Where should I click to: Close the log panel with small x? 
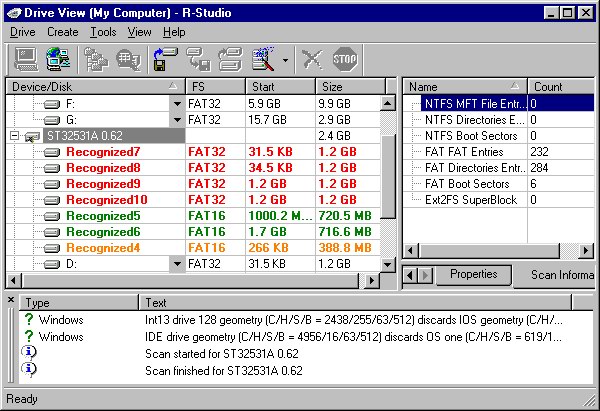coord(11,300)
